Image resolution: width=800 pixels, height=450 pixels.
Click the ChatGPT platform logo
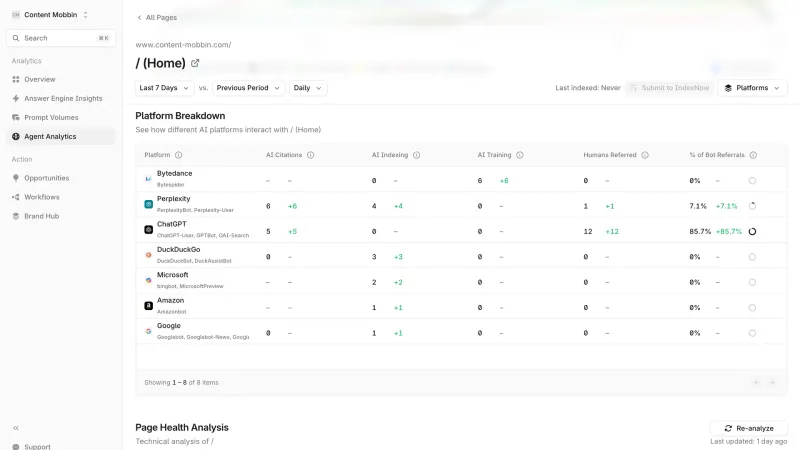click(148, 230)
